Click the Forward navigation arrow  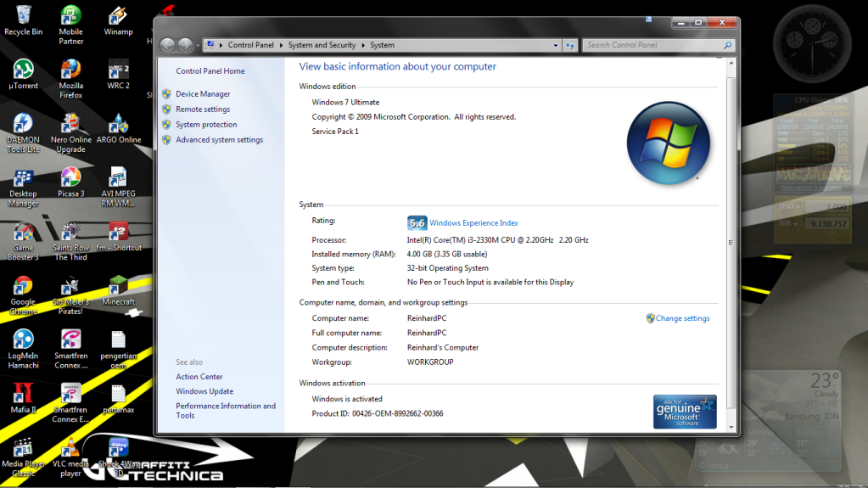[x=185, y=45]
